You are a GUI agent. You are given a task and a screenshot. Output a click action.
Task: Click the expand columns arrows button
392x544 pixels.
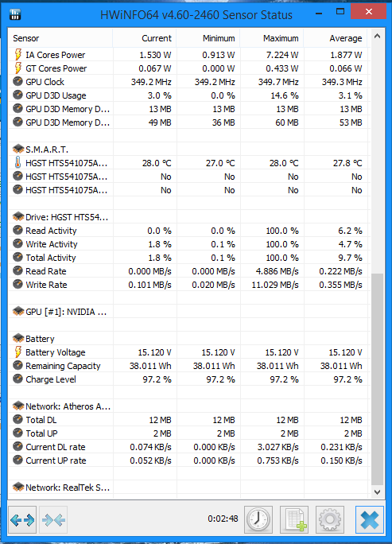(x=23, y=519)
